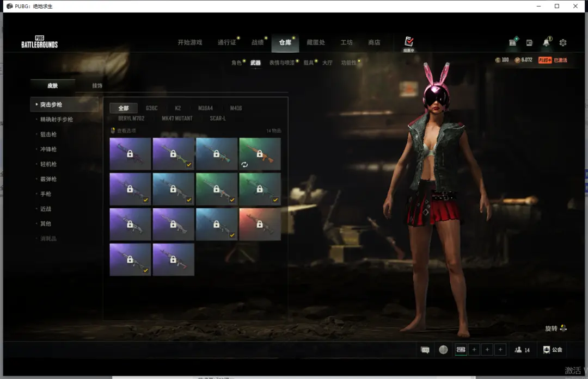The image size is (588, 379).
Task: Select the PUBG team badge slot
Action: tap(461, 350)
